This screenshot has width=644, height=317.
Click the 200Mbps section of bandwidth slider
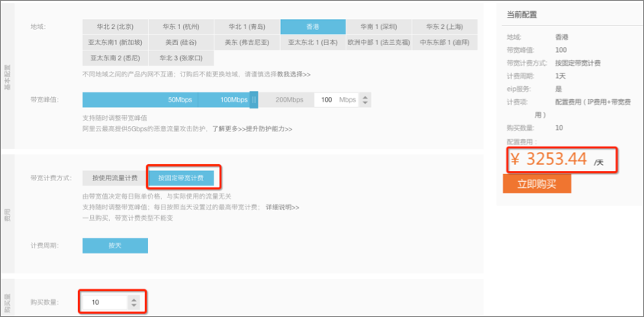(x=288, y=100)
